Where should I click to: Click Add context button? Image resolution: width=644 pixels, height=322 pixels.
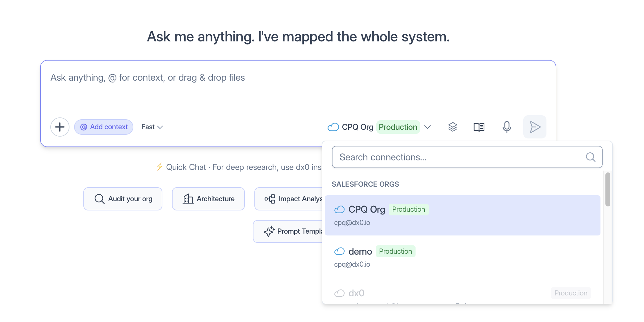click(104, 127)
